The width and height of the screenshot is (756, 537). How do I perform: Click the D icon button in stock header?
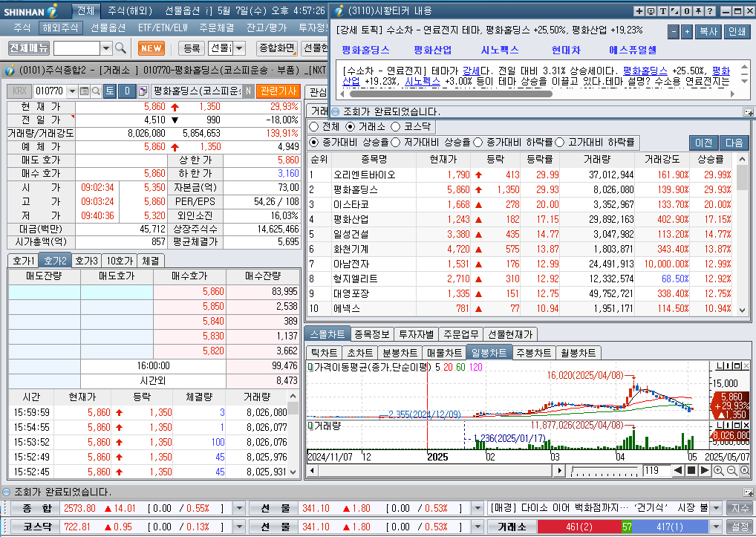[x=127, y=91]
